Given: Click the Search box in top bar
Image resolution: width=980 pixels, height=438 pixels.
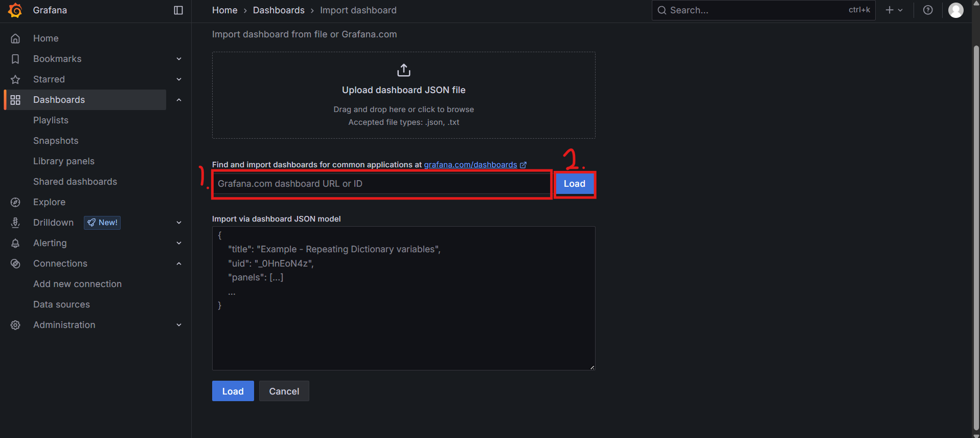Looking at the screenshot, I should pyautogui.click(x=764, y=10).
